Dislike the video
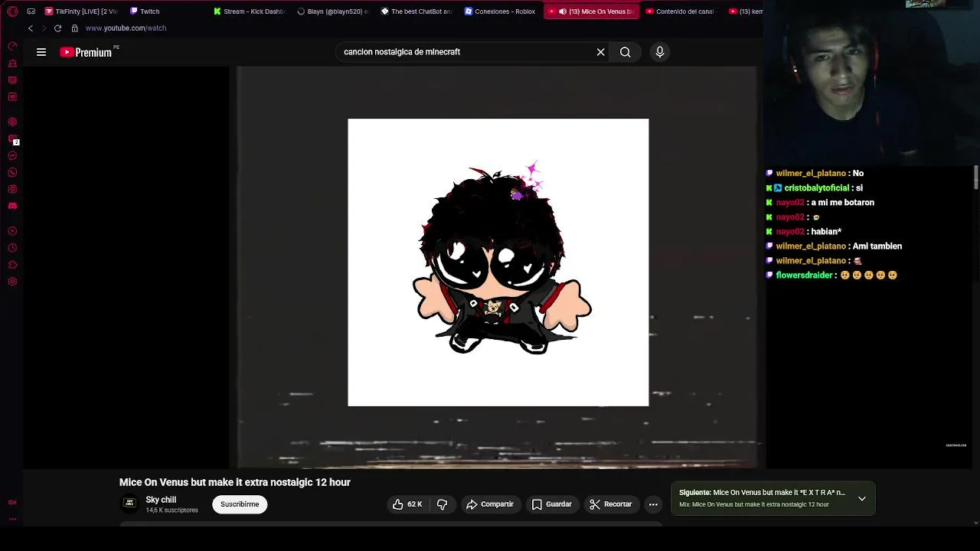980x551 pixels. coord(442,504)
